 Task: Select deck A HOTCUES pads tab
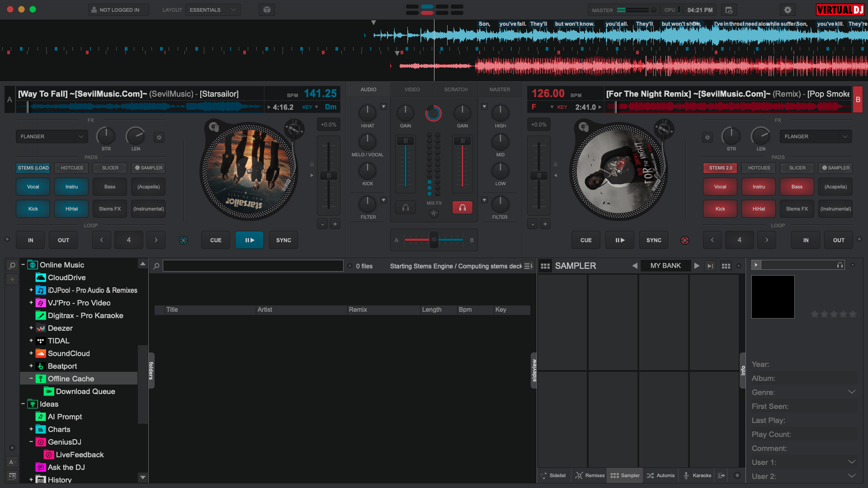pyautogui.click(x=72, y=168)
